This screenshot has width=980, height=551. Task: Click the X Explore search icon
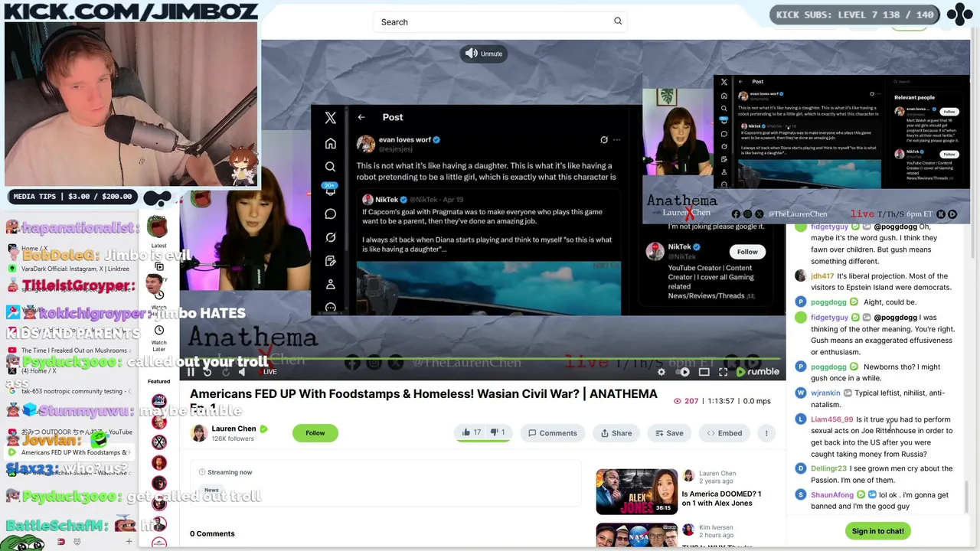330,167
